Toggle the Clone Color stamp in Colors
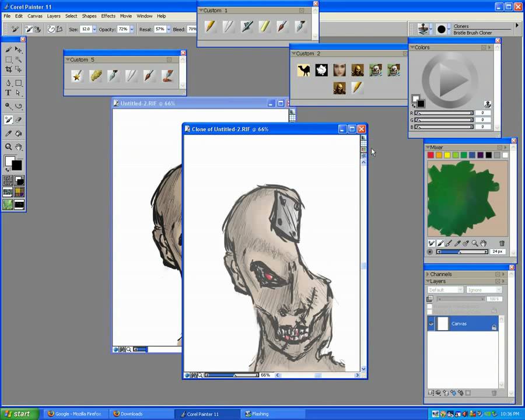This screenshot has width=525, height=420. tap(488, 104)
